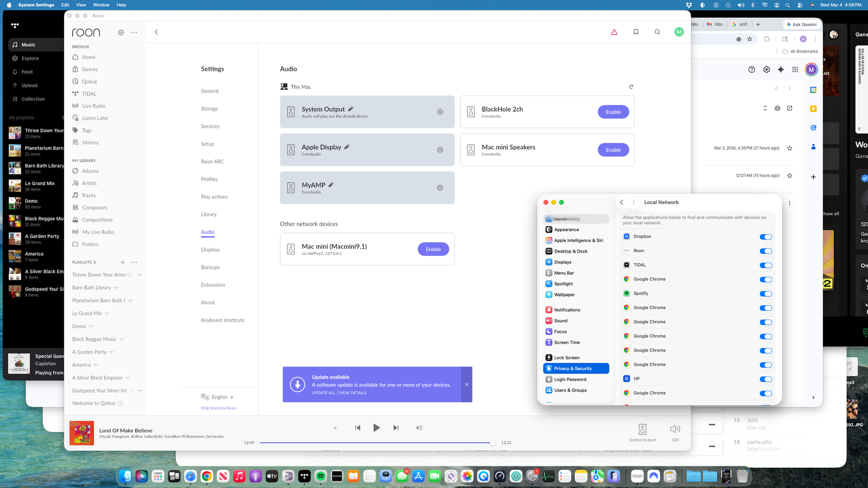The height and width of the screenshot is (488, 868).
Task: Enable the BlackHole 2ch device
Action: pos(613,112)
